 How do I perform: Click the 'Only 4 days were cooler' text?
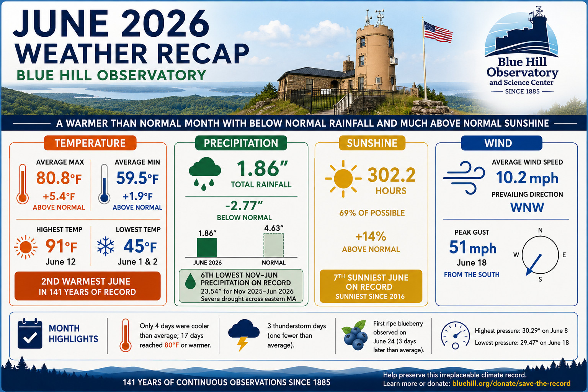pyautogui.click(x=175, y=326)
